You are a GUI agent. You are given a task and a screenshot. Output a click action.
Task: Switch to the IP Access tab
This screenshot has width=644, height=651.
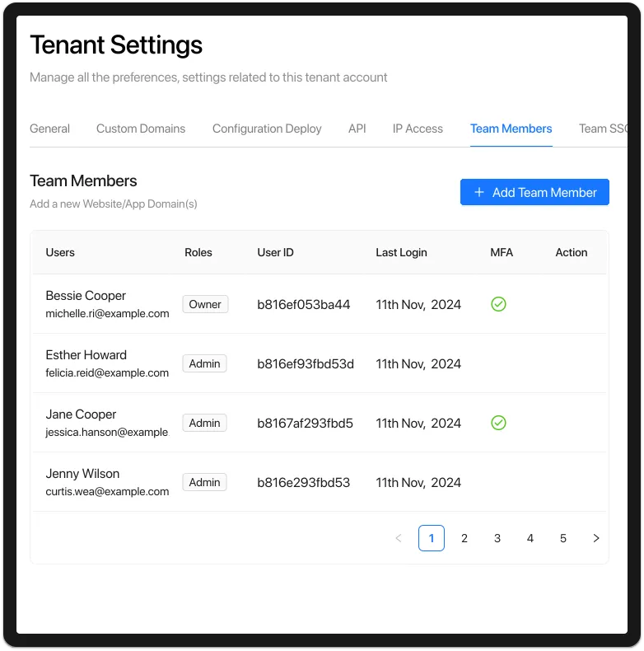(x=418, y=129)
